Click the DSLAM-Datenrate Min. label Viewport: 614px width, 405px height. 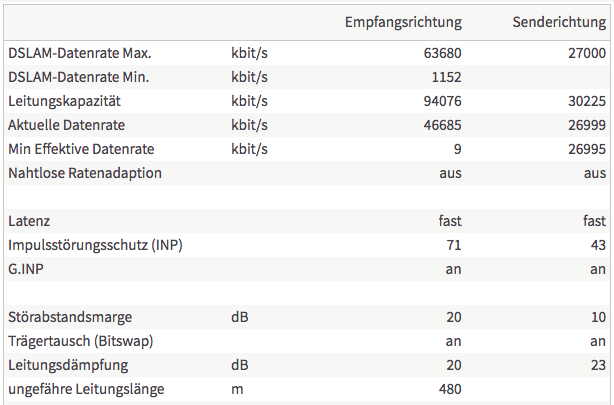[x=78, y=77]
